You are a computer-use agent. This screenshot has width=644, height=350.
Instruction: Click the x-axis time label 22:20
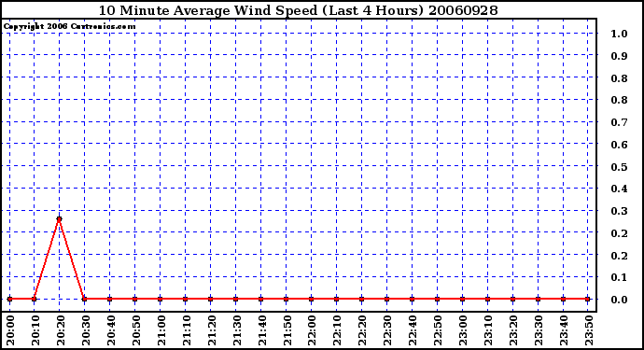pos(363,330)
